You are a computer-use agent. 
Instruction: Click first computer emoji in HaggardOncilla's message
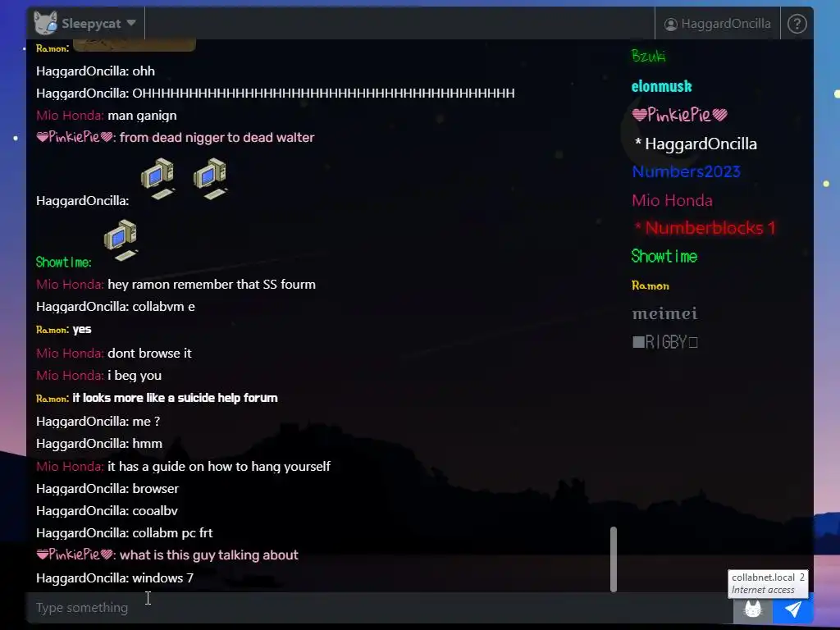(158, 179)
